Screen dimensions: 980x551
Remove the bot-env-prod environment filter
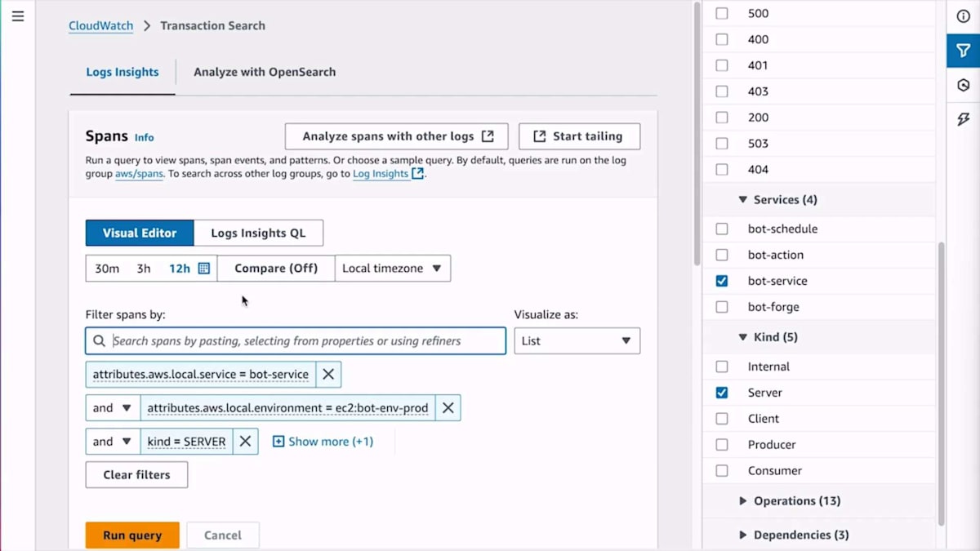click(x=448, y=408)
